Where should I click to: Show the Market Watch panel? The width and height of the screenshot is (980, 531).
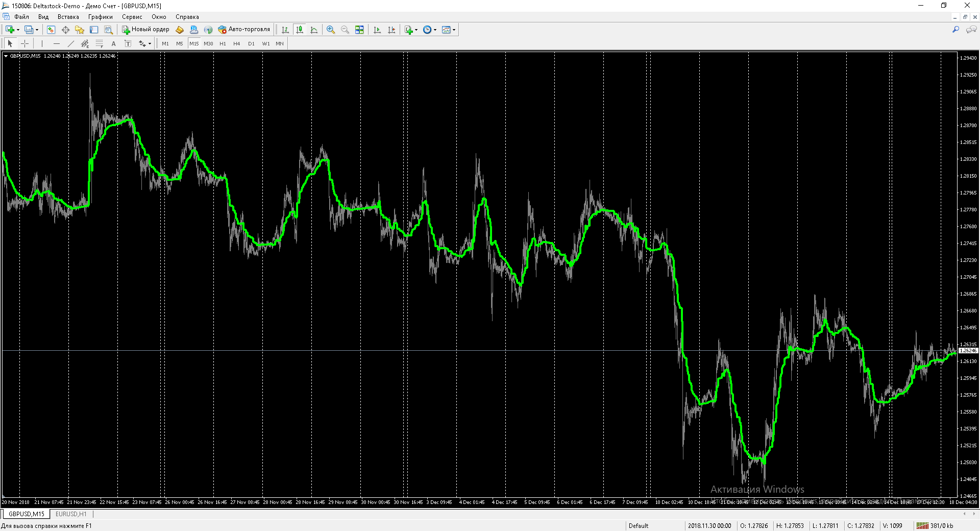click(x=51, y=30)
